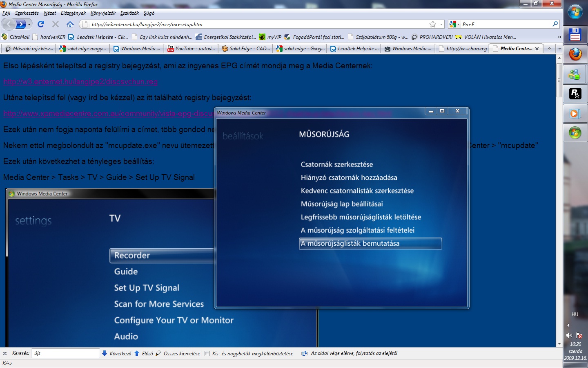This screenshot has width=588, height=368.
Task: Toggle Összes kiemelése highlight all
Action: point(178,353)
